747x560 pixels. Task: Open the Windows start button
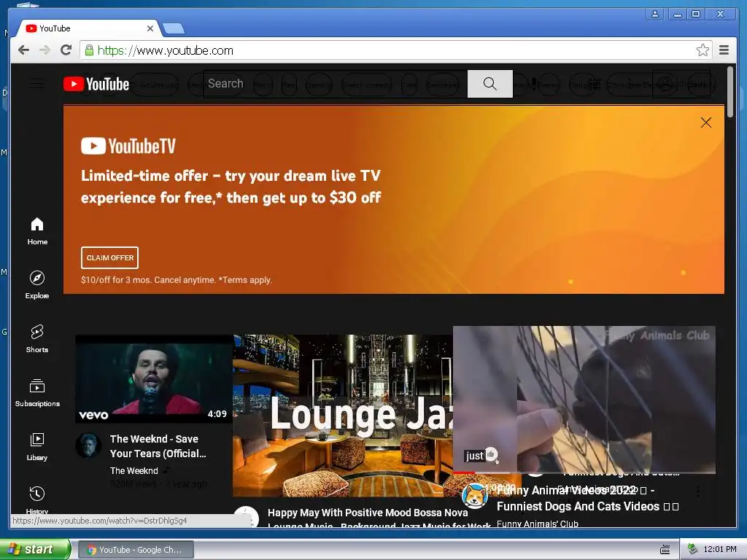point(35,549)
